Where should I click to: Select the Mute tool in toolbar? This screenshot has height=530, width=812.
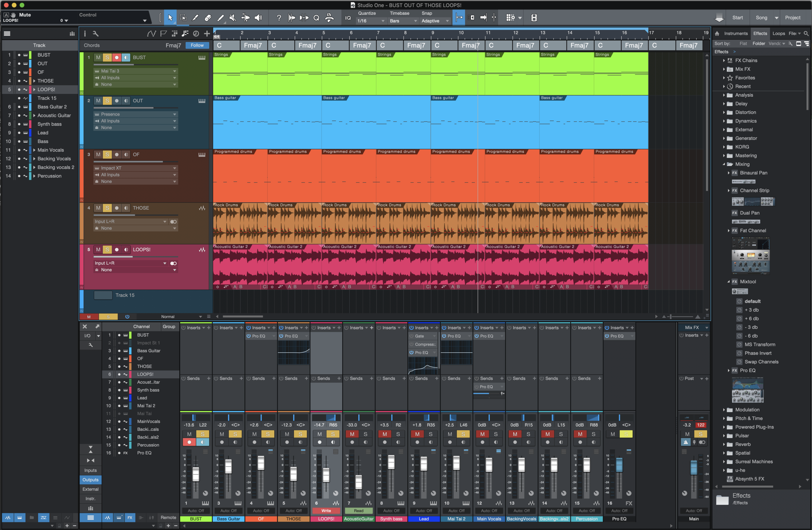(x=233, y=18)
